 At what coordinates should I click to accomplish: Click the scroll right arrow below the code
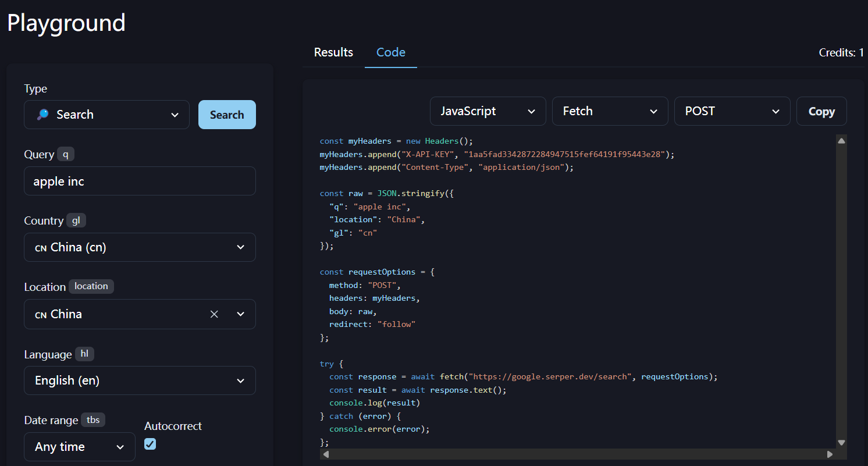830,454
